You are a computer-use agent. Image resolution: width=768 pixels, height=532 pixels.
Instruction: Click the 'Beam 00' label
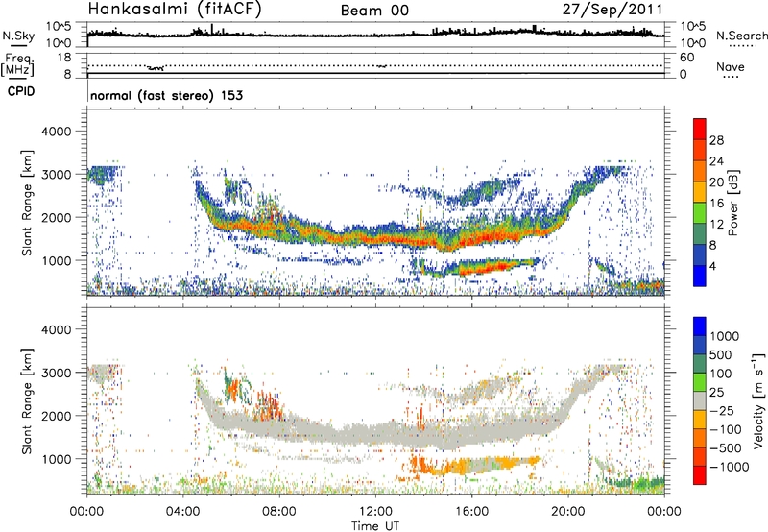click(374, 11)
